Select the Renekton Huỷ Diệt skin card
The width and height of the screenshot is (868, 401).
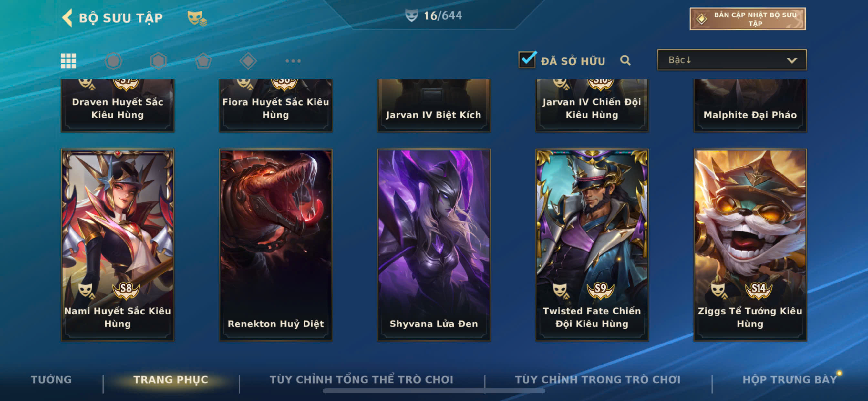click(x=276, y=245)
